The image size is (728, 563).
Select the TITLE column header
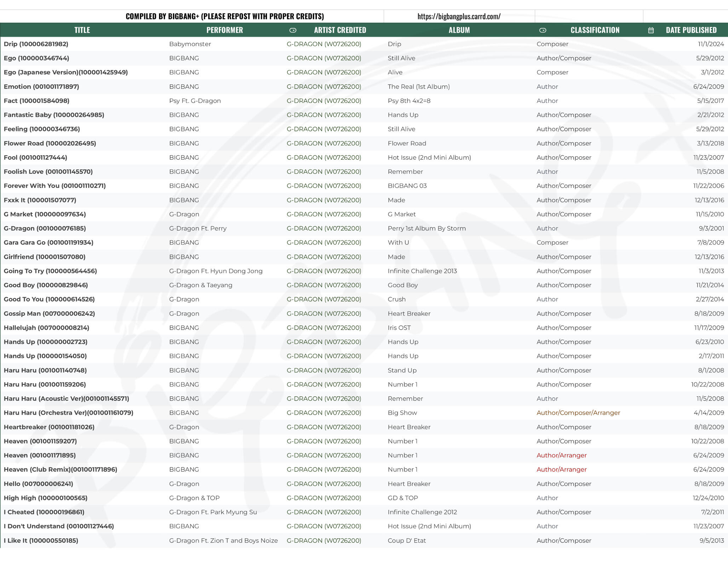coord(82,30)
